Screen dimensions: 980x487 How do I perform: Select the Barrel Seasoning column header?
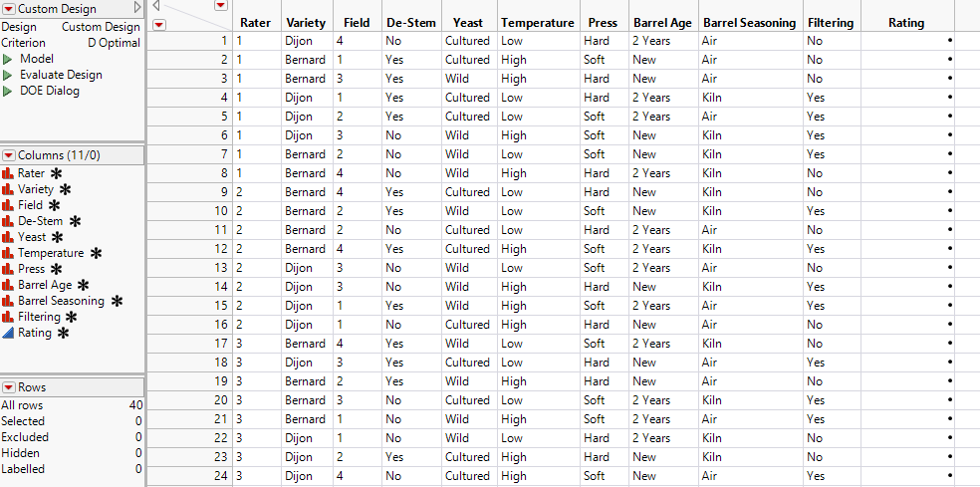point(749,23)
